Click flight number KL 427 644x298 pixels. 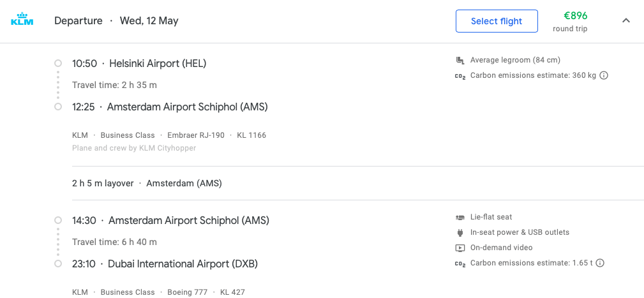[232, 292]
